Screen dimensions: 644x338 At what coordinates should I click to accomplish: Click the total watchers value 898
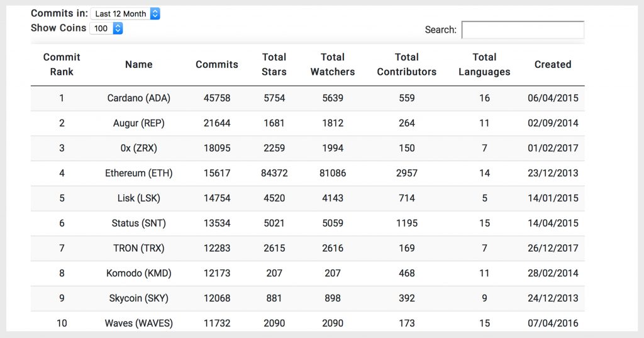click(x=333, y=298)
